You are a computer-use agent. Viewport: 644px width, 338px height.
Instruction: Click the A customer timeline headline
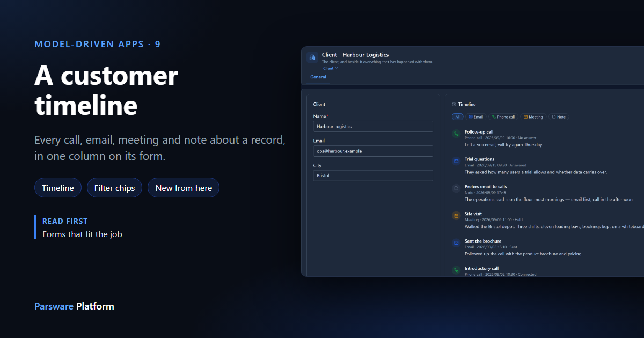(106, 90)
